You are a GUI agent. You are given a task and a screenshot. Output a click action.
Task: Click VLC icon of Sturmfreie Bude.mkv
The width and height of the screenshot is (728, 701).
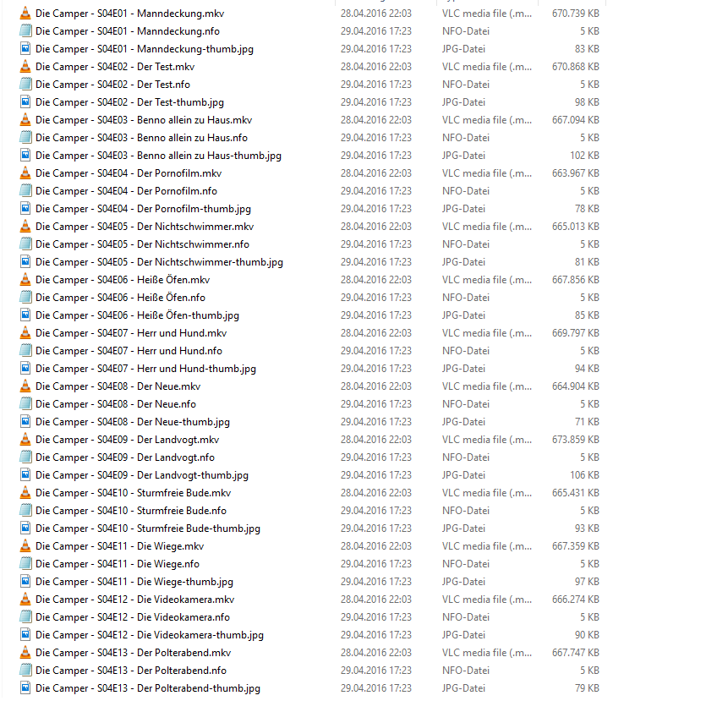click(x=25, y=492)
